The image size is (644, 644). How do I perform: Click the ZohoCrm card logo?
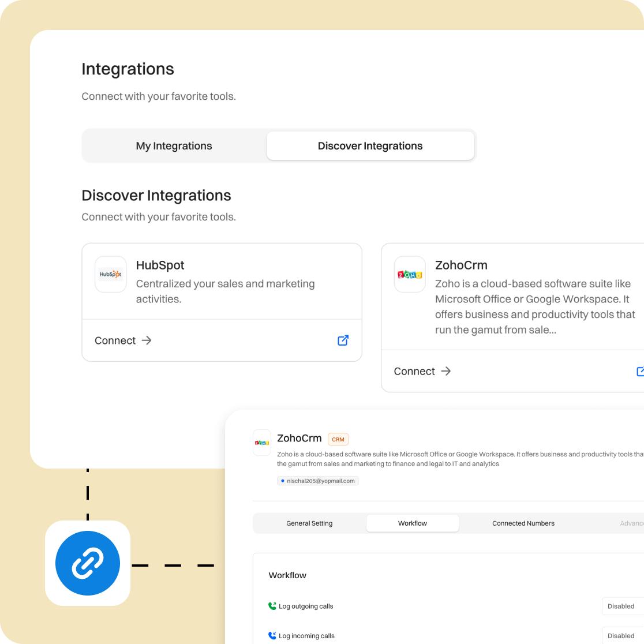pyautogui.click(x=409, y=275)
